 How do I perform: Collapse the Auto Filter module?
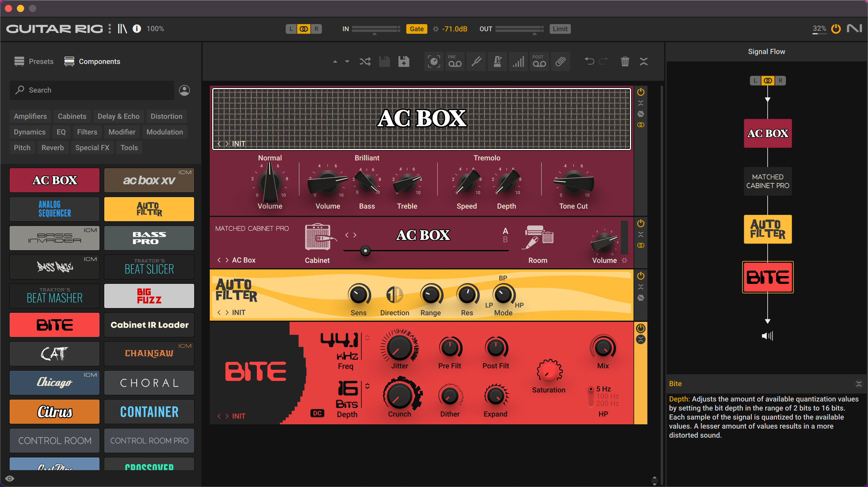coord(640,287)
